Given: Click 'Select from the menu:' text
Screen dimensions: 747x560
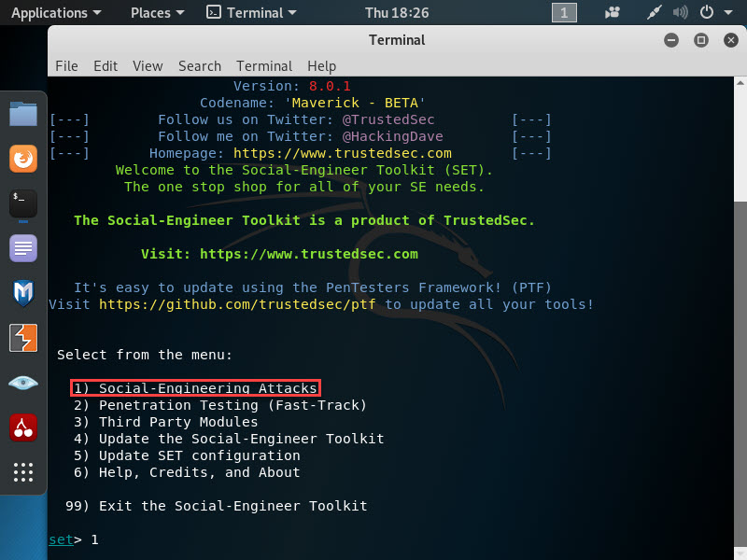Looking at the screenshot, I should (x=145, y=355).
